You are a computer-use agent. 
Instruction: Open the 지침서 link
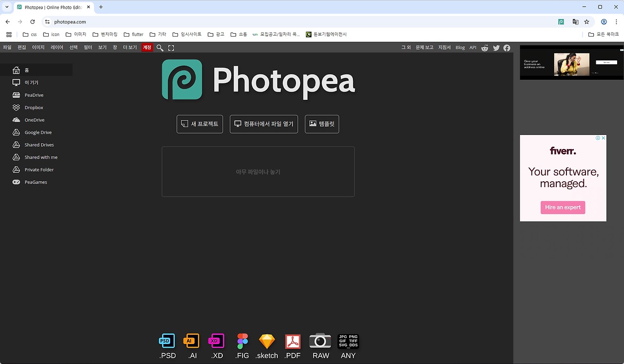445,48
